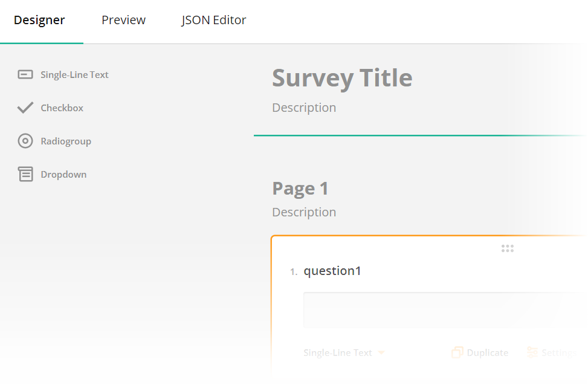Switch to the Preview tab
Image resolution: width=588 pixels, height=385 pixels.
123,19
